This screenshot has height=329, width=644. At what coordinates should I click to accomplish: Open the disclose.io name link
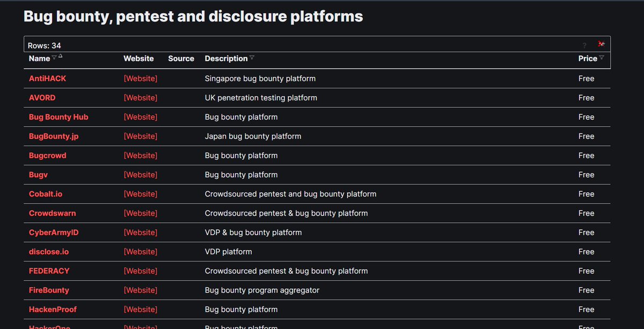[50, 252]
